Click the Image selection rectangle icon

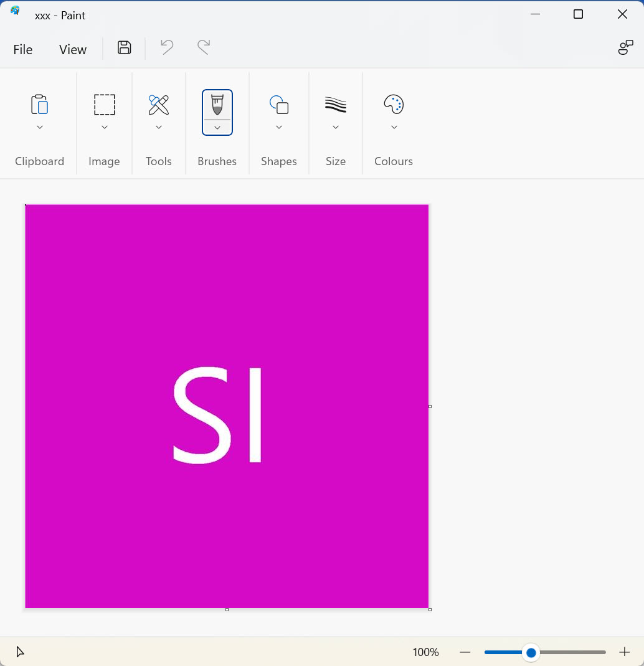105,105
